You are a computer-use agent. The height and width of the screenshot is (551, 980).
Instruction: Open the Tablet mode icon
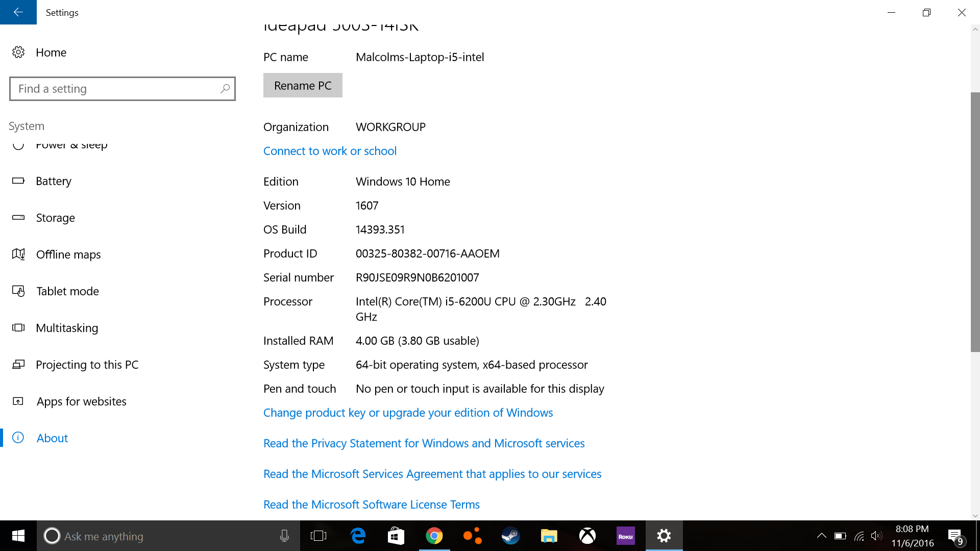[18, 291]
